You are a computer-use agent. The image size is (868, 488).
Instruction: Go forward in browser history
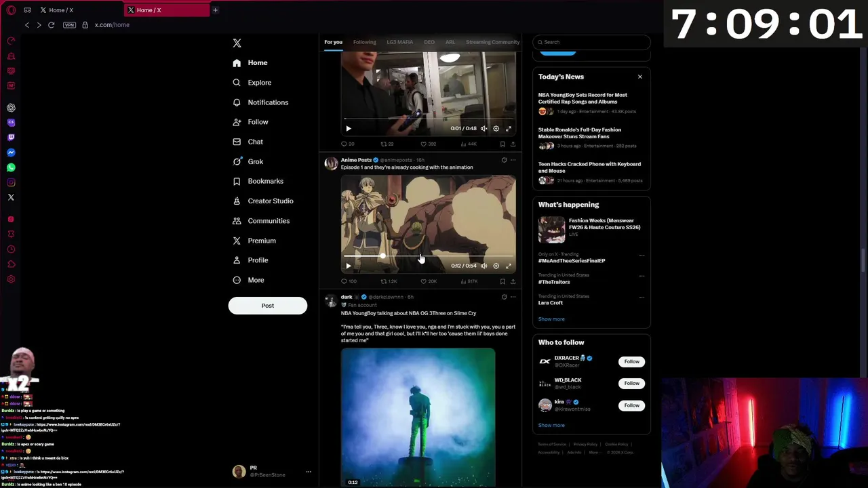click(39, 25)
